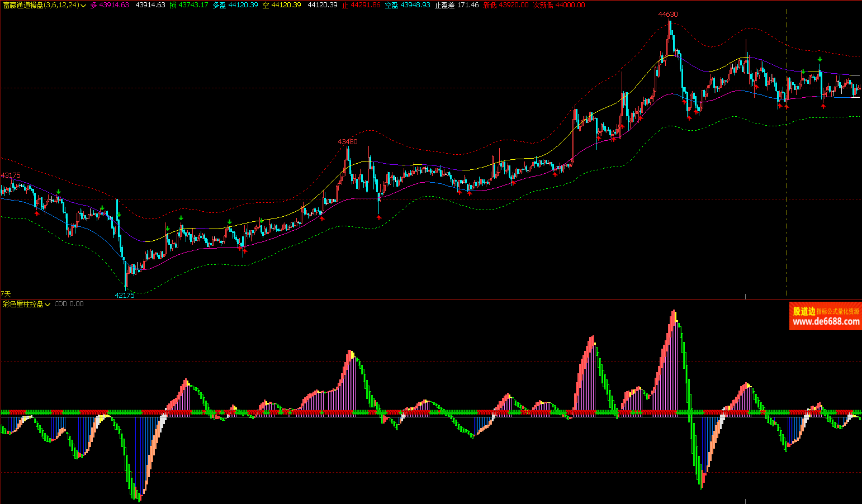Expand the 彩色量柱控盘 indicator dropdown arrow

pos(48,305)
